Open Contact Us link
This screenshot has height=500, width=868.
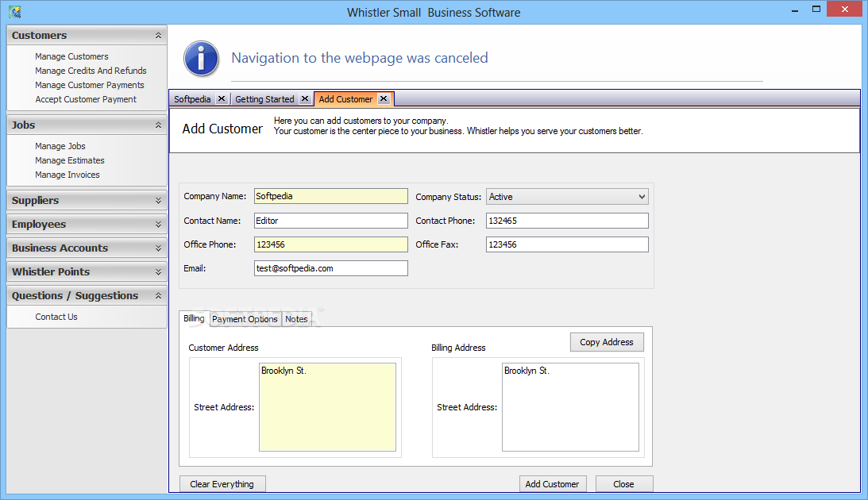[x=56, y=317]
